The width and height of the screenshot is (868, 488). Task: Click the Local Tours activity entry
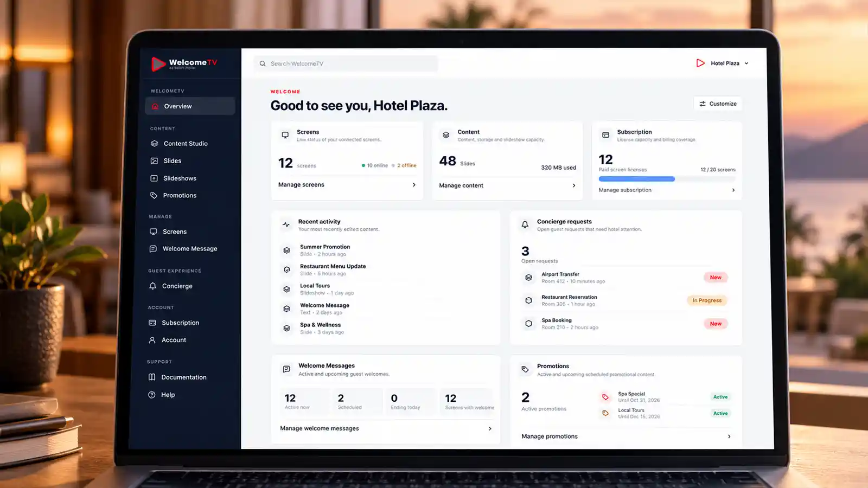pos(327,289)
